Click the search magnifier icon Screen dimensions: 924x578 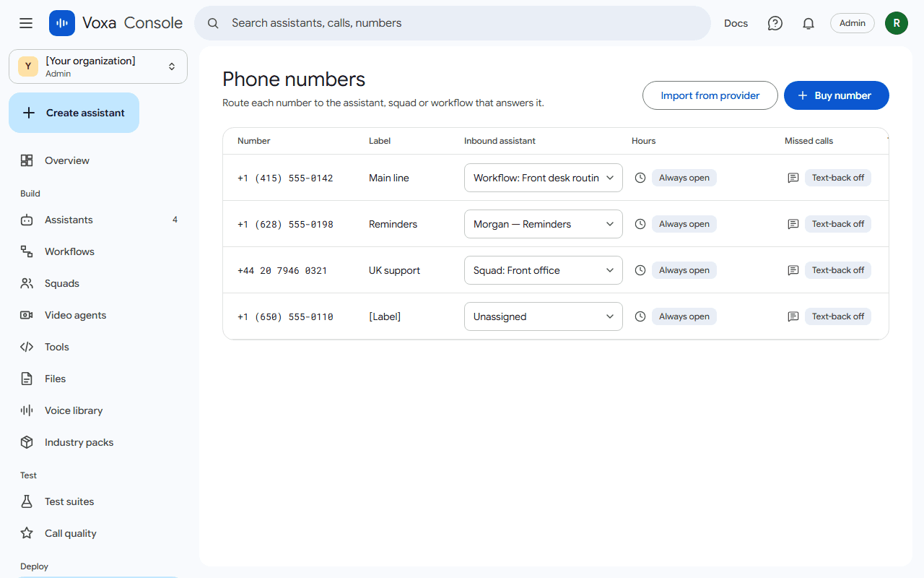click(213, 23)
